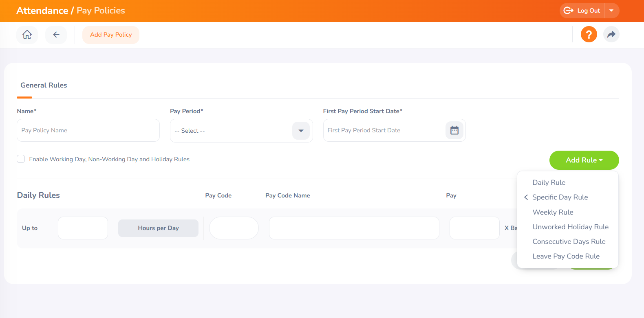This screenshot has height=318, width=644.
Task: Pick Consecutive Days Rule option
Action: 569,241
